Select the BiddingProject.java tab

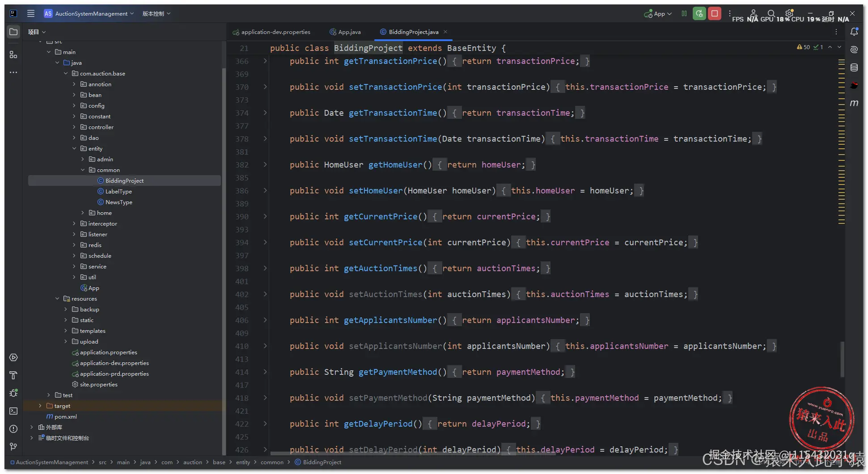tap(413, 32)
